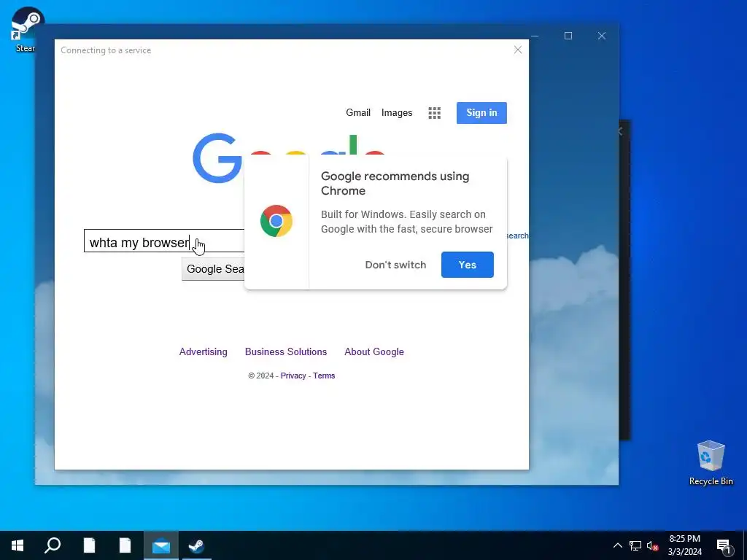Focus the search box with 'whta my browser'

click(164, 241)
